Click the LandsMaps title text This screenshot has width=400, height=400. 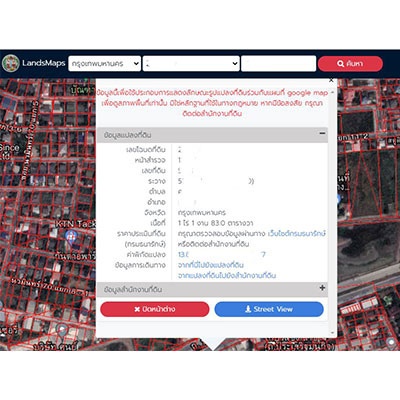click(x=44, y=63)
